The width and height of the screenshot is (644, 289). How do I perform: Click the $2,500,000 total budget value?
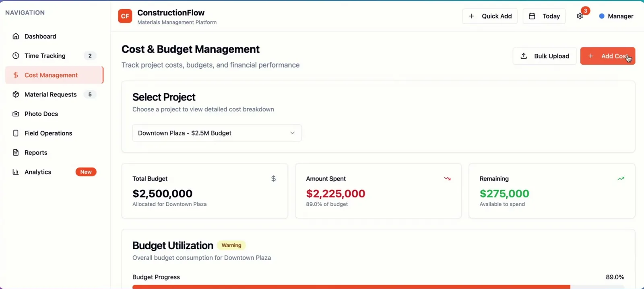point(163,194)
